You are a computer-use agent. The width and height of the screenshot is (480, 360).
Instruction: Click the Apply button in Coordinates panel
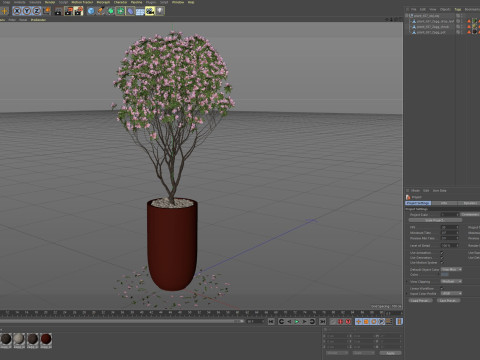tap(390, 353)
